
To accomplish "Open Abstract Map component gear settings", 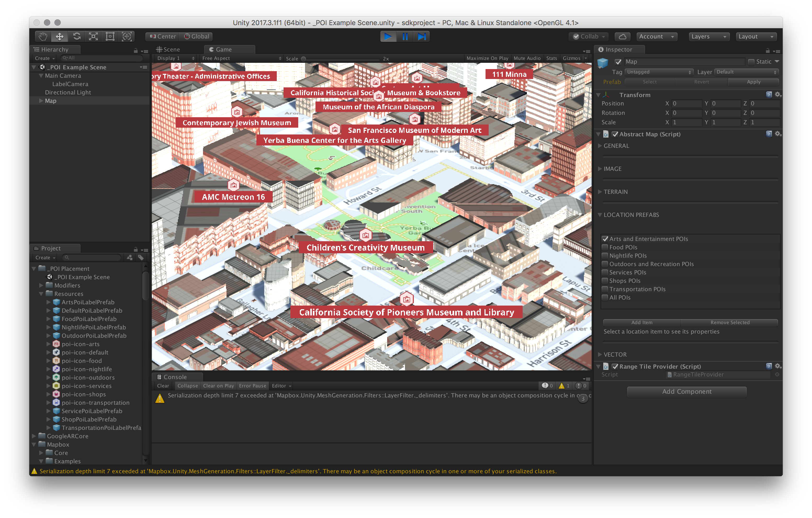I will pos(778,134).
